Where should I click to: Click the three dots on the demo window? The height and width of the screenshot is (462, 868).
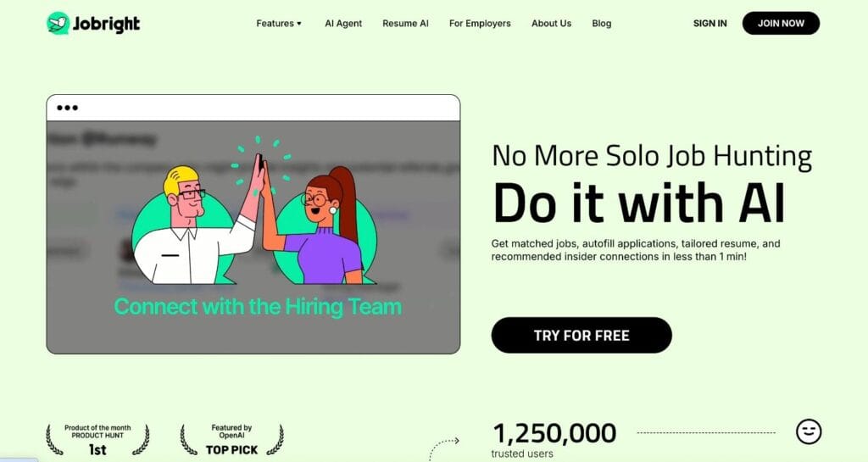click(x=67, y=108)
